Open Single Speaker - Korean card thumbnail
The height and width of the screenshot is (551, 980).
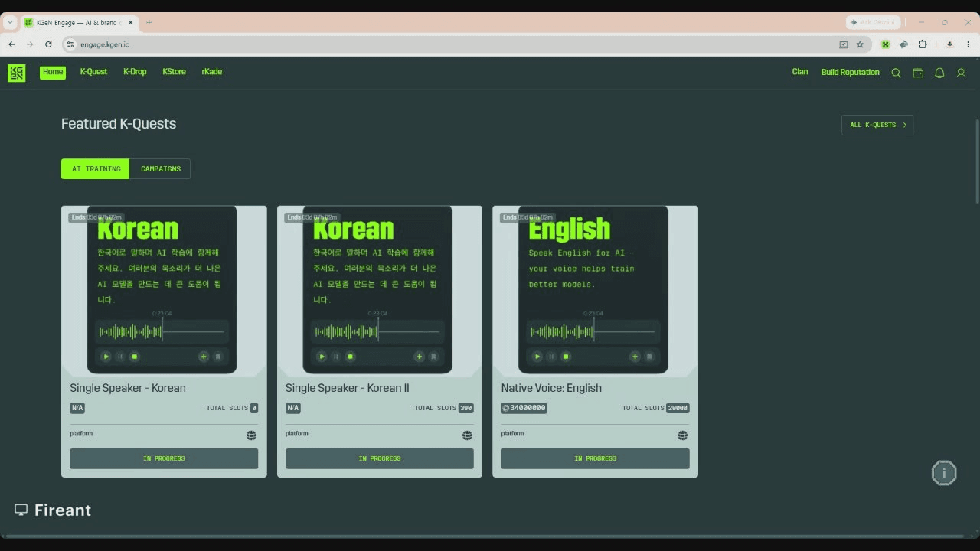(x=164, y=290)
